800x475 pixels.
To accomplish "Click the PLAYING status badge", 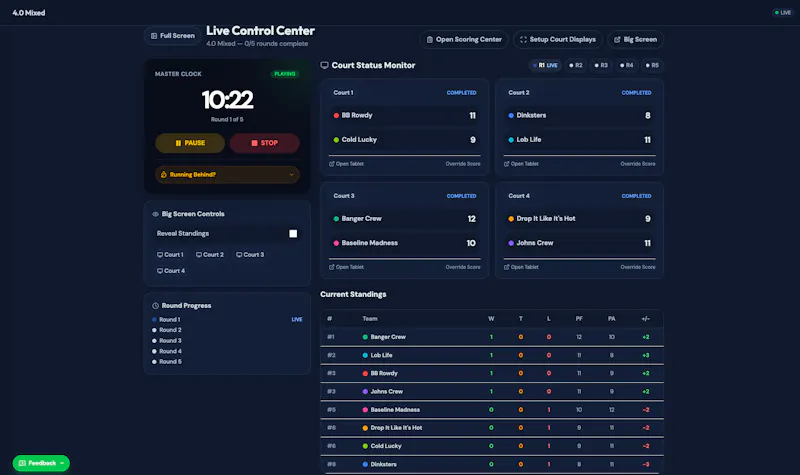I will (x=284, y=74).
